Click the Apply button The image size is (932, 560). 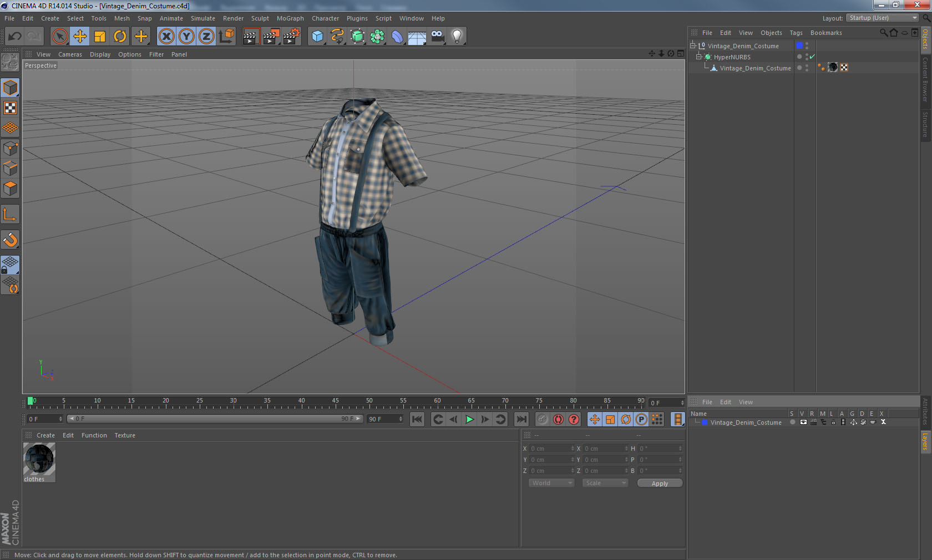(x=659, y=483)
